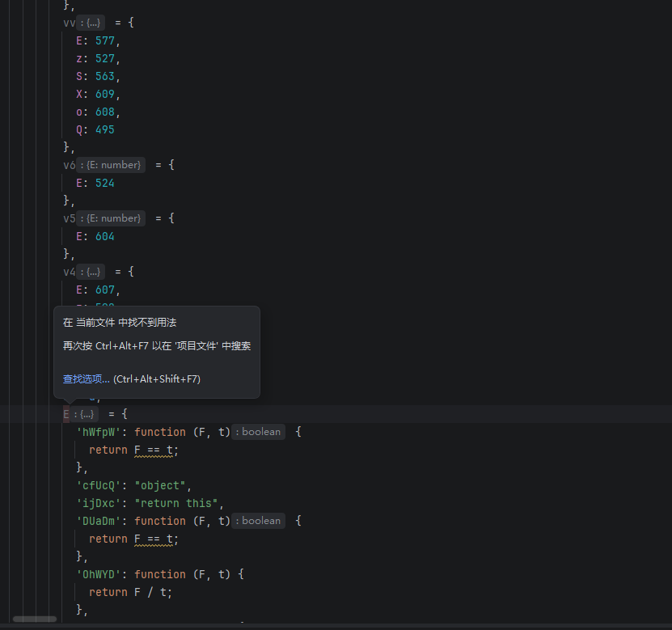Screen dimensions: 672x630
Task: Expand the type hint beside variable vv
Action: click(x=91, y=23)
